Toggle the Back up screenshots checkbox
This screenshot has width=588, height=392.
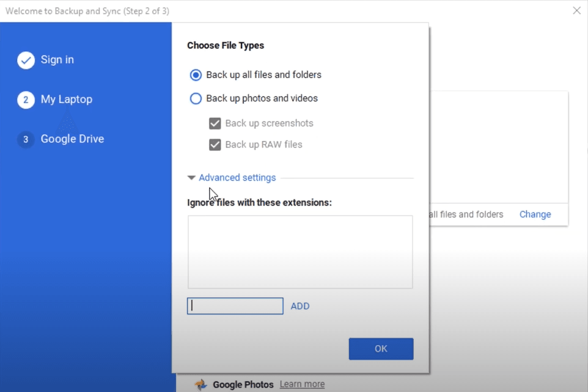tap(215, 123)
